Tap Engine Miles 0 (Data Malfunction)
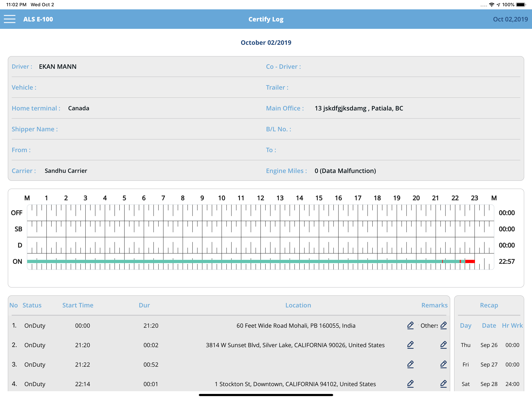532x399 pixels. pyautogui.click(x=345, y=171)
